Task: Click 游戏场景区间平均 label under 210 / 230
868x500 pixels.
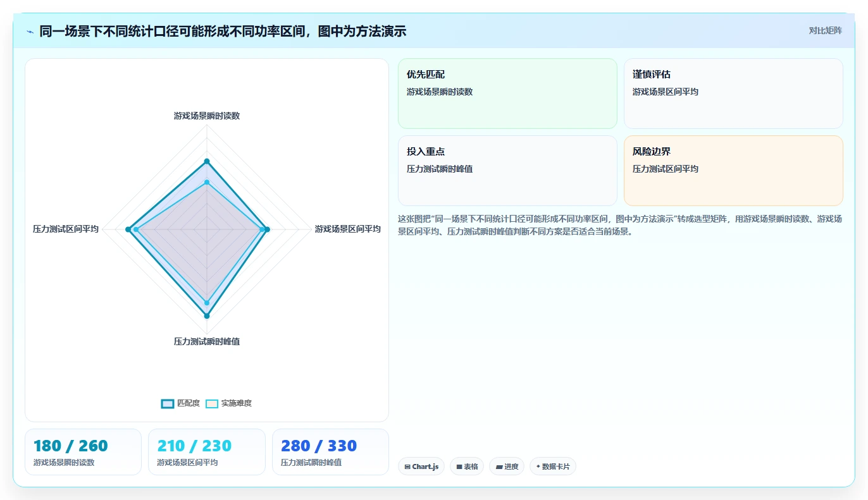Action: [187, 463]
